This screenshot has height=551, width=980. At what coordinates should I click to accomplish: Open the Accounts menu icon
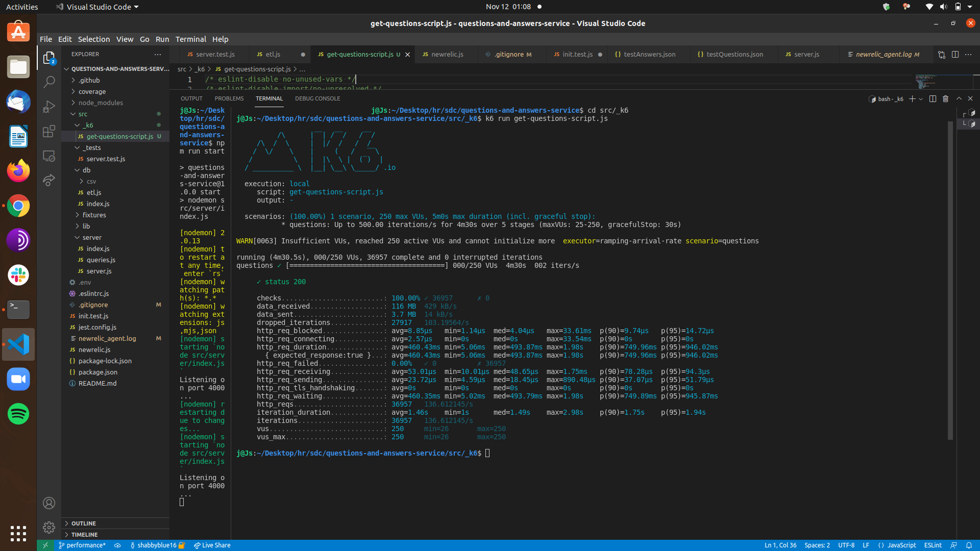49,503
